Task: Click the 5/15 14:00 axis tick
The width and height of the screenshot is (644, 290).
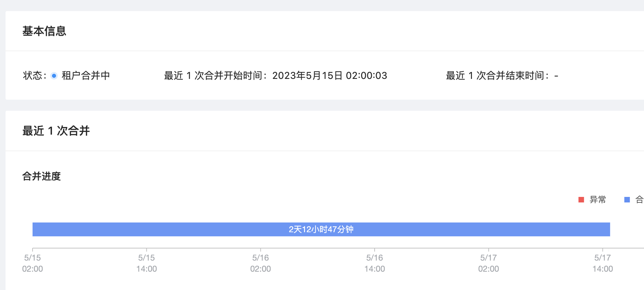Action: click(x=146, y=263)
